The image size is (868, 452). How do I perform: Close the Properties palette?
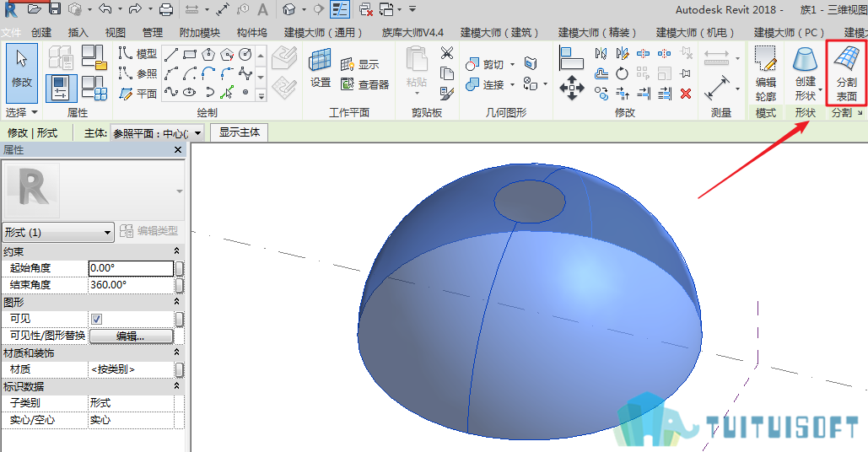click(178, 150)
